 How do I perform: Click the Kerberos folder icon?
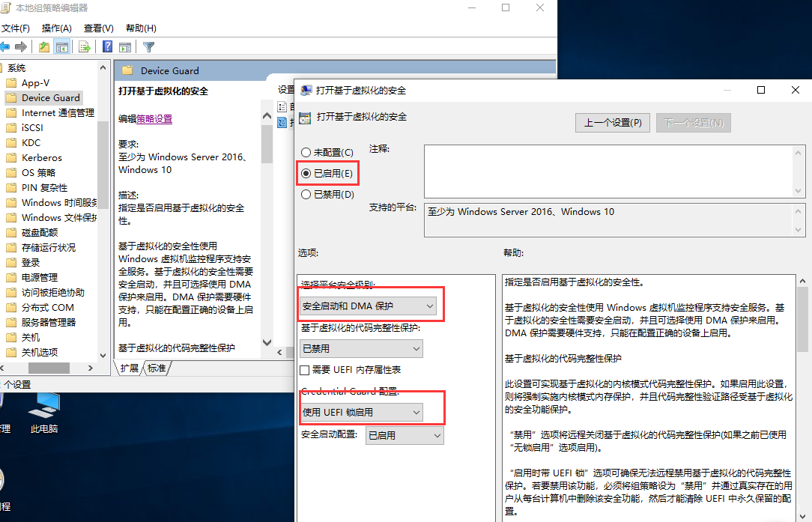[x=11, y=157]
